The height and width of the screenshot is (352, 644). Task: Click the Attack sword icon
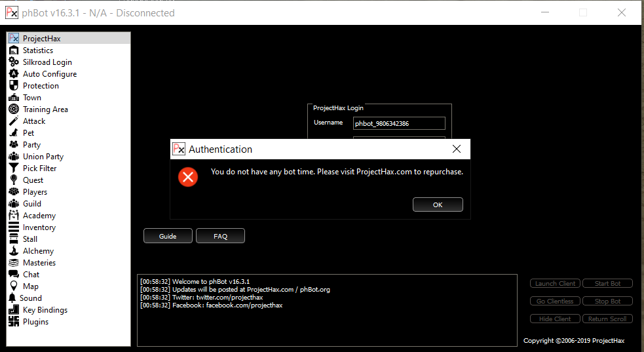pyautogui.click(x=14, y=121)
